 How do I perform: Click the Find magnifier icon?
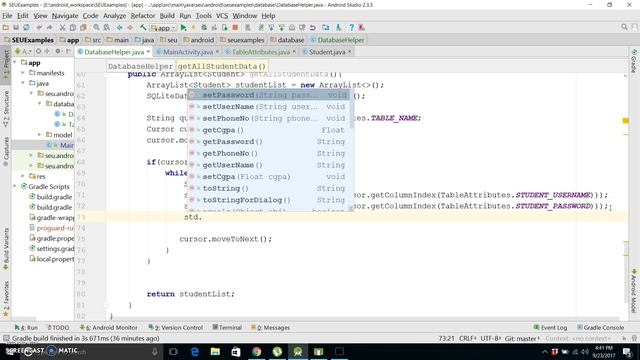click(96, 27)
